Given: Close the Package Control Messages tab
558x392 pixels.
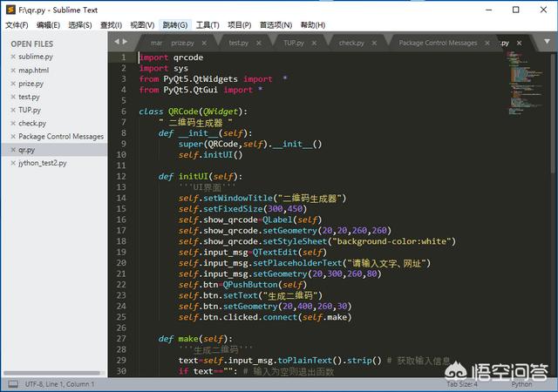Looking at the screenshot, I should 487,43.
